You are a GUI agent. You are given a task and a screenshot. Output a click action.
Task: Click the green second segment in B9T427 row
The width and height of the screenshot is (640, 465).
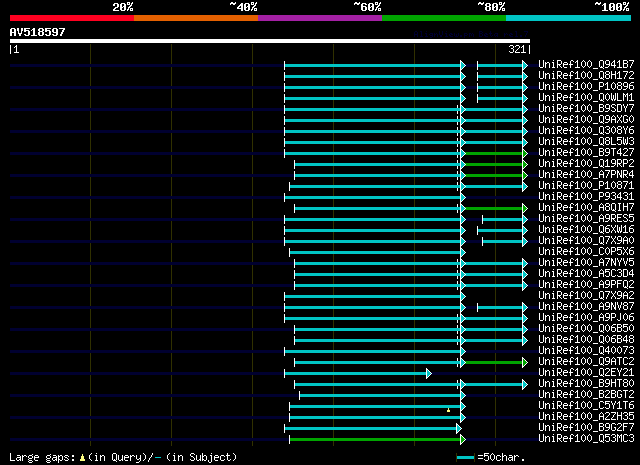pos(495,154)
